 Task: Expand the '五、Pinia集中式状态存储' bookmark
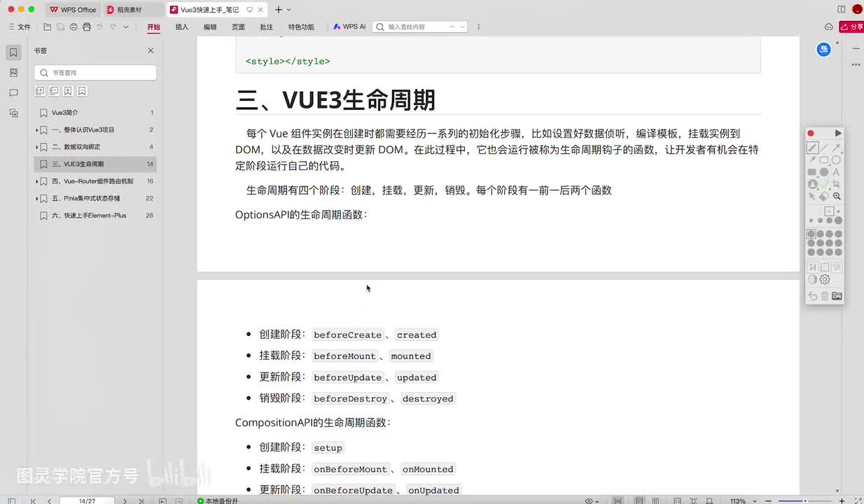click(x=36, y=199)
